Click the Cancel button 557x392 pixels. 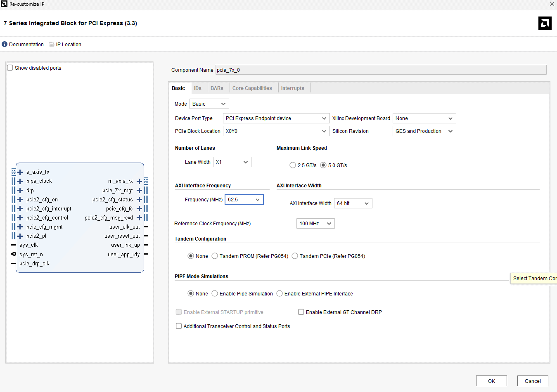point(533,381)
